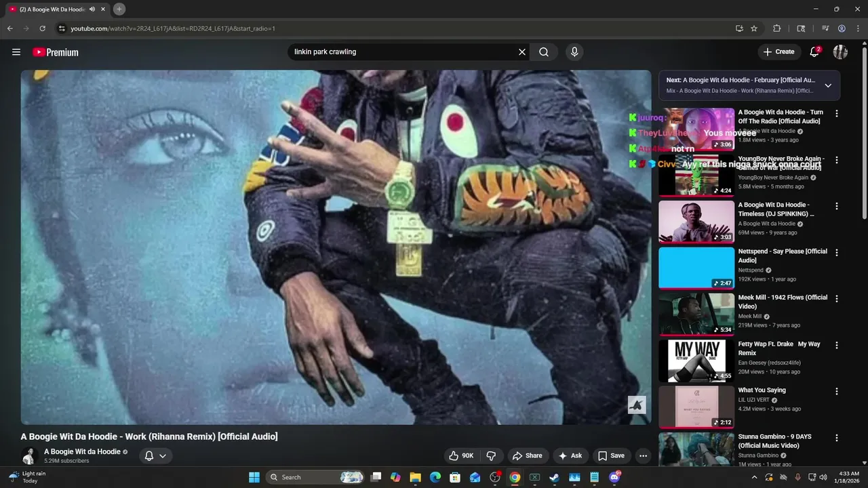Viewport: 868px width, 488px height.
Task: Click the browser address bar URL
Action: 173,28
